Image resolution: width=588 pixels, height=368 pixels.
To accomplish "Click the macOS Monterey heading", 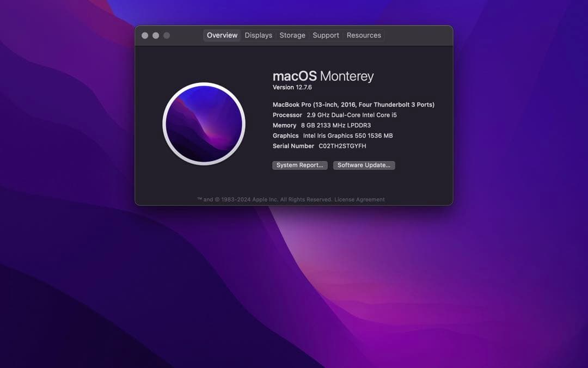I will [x=323, y=76].
